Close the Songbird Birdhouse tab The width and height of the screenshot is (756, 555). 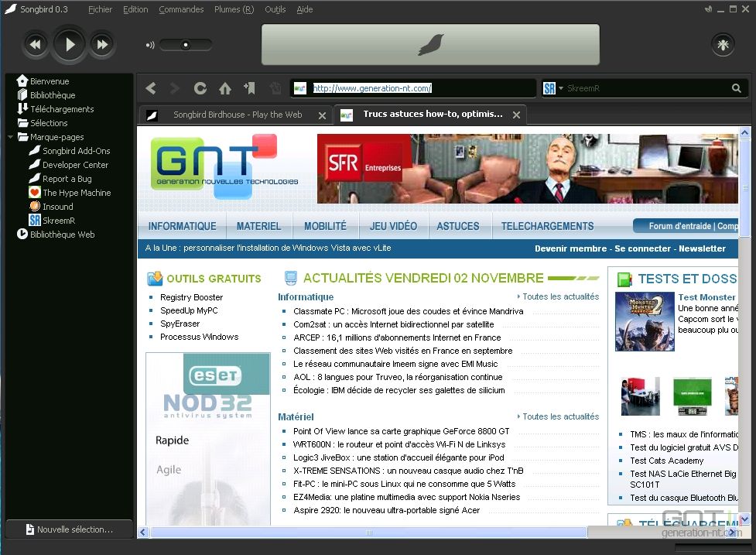coord(322,115)
